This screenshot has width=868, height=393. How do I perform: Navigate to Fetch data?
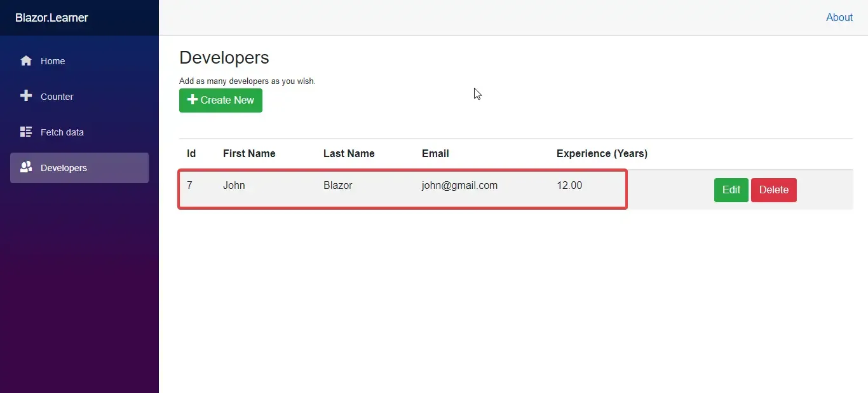click(x=62, y=132)
